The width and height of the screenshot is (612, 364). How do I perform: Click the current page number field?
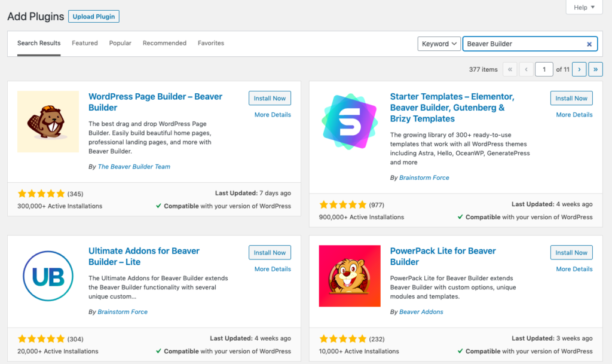point(544,69)
